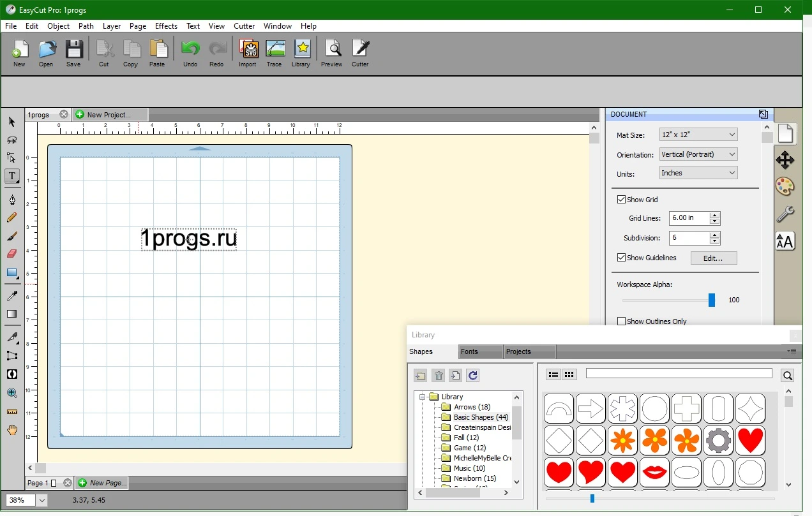Screen dimensions: 812x516
Task: Toggle the Show Guidelines checkbox
Action: 621,258
